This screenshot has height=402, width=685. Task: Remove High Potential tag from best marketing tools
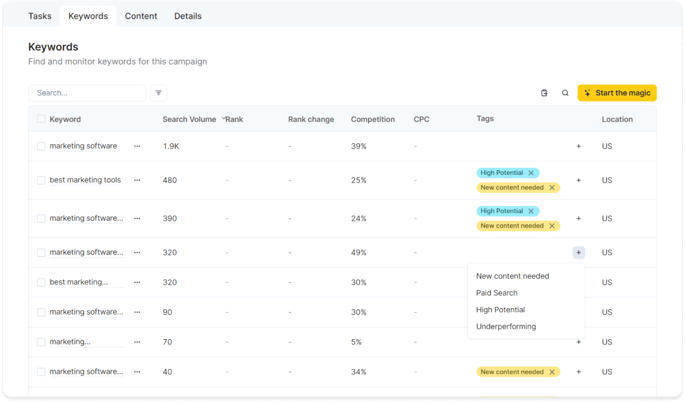pos(531,173)
